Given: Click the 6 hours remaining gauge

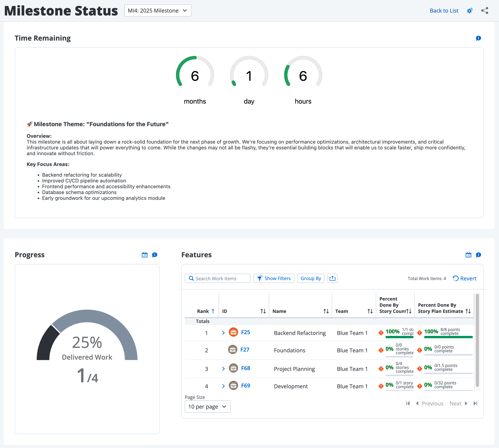Looking at the screenshot, I should coord(303,71).
